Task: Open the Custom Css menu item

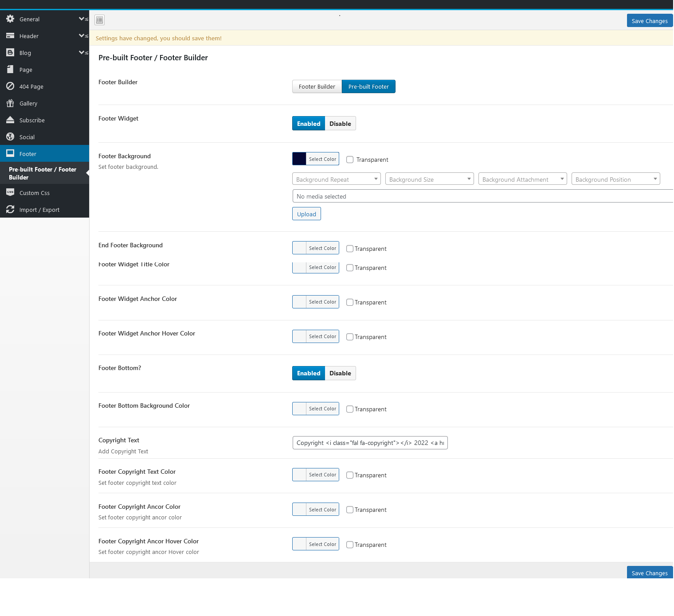Action: 35,193
